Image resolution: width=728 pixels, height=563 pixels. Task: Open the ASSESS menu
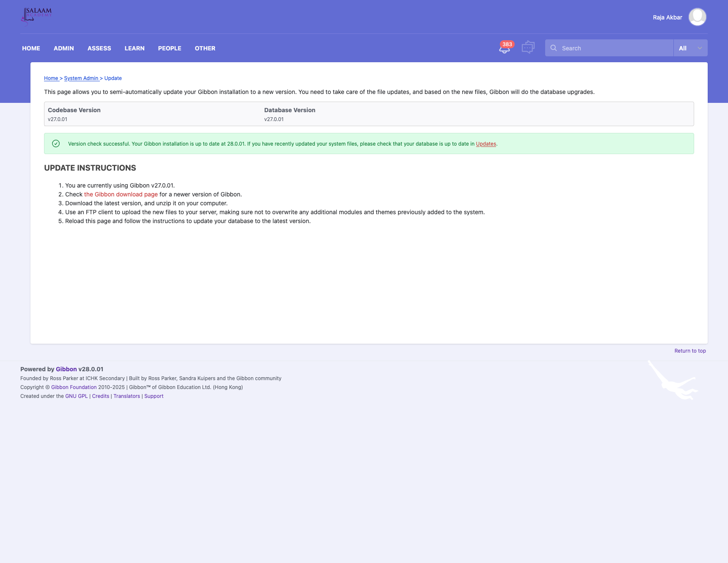(99, 48)
